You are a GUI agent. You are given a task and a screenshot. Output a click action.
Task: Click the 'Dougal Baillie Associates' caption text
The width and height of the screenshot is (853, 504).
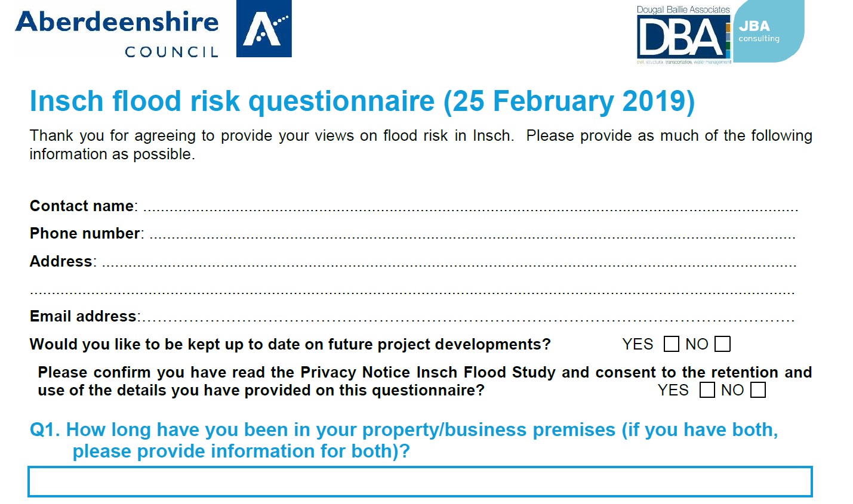pyautogui.click(x=683, y=10)
